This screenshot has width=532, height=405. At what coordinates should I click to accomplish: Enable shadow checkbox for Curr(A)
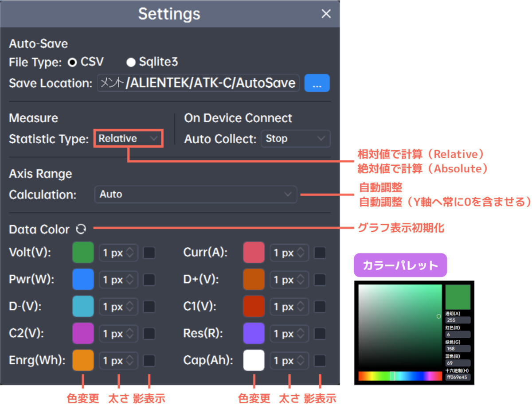pyautogui.click(x=320, y=253)
